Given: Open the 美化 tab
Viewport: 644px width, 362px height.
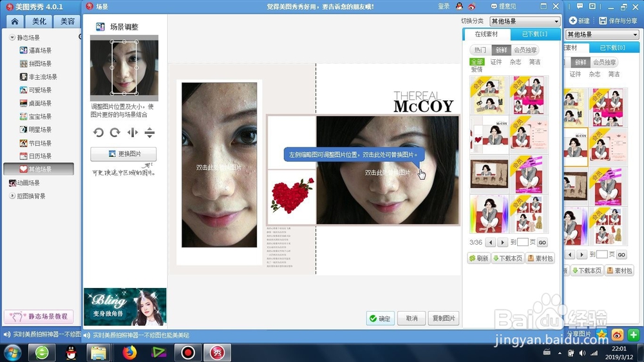Looking at the screenshot, I should (39, 21).
